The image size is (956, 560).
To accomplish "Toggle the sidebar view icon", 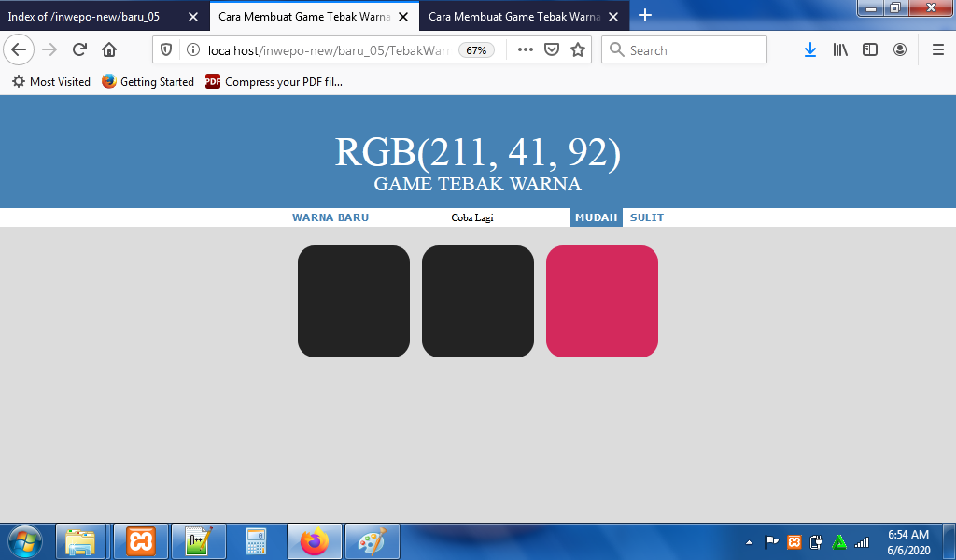I will pos(870,50).
